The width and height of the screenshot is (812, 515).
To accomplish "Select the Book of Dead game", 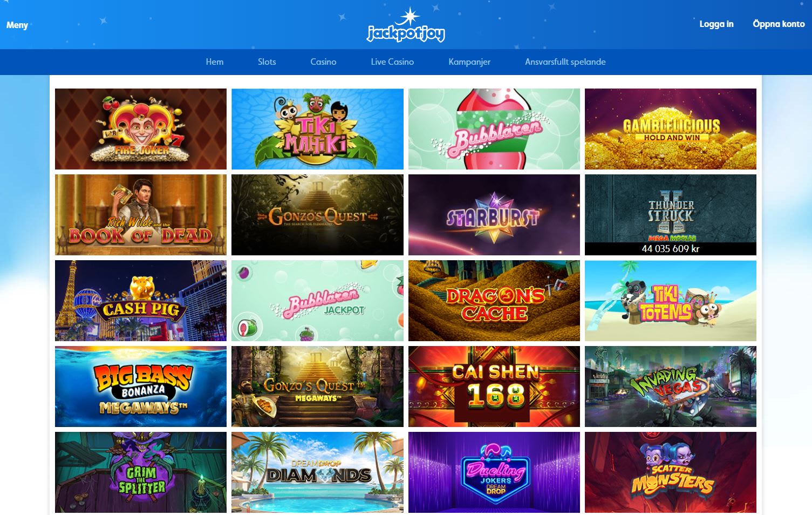I will (x=141, y=215).
